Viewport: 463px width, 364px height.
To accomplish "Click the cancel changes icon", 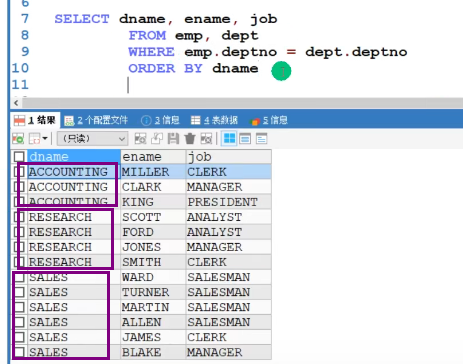I will [x=206, y=138].
